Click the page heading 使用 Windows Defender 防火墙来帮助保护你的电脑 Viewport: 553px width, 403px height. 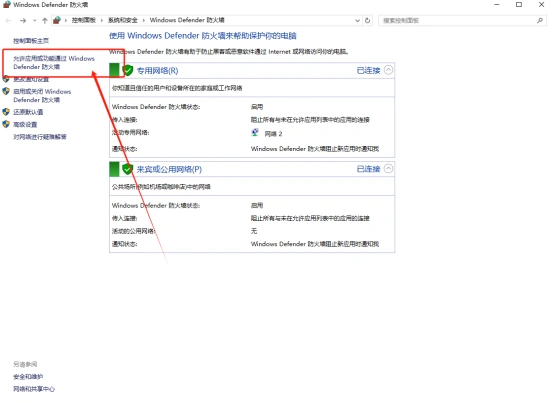click(x=203, y=36)
